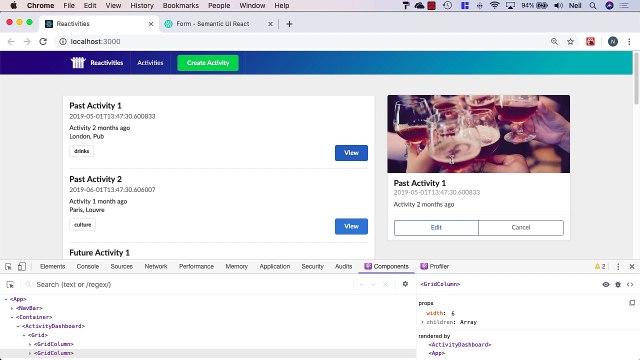Log component data with the bug icon

pos(618,284)
